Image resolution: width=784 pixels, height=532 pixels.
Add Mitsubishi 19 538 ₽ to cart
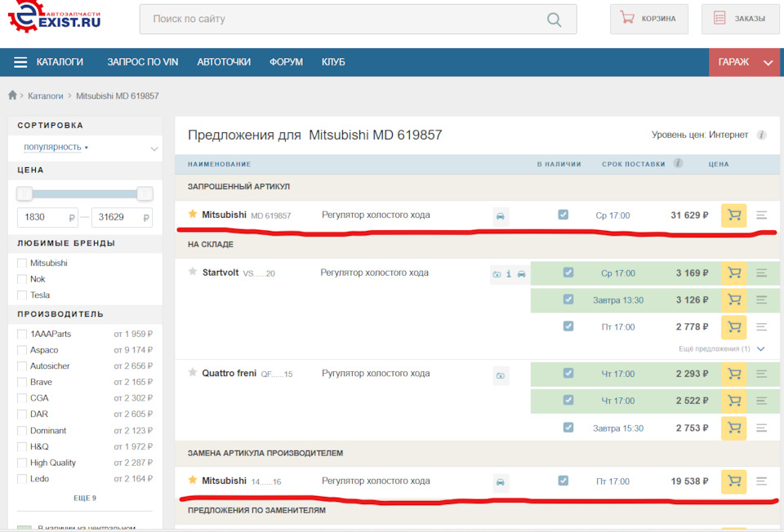coord(733,481)
